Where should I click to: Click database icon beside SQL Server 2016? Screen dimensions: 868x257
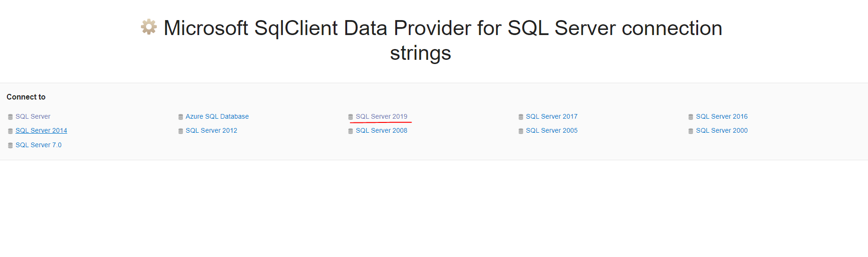[691, 117]
